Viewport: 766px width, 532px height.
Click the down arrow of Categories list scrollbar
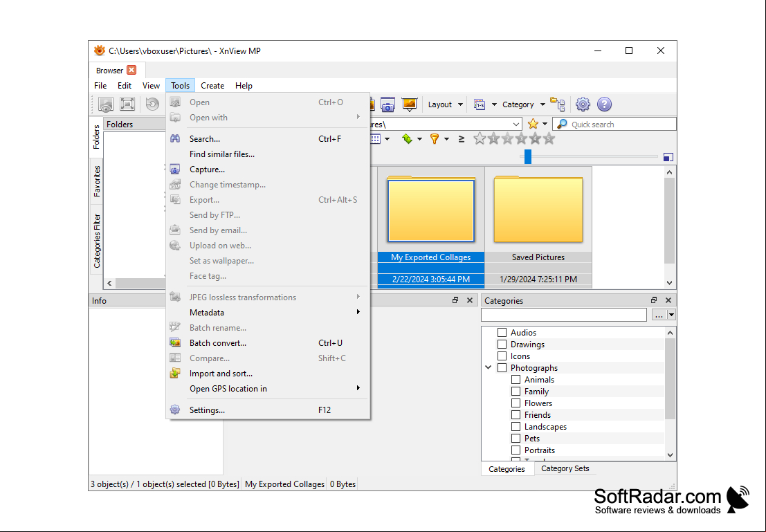(670, 455)
